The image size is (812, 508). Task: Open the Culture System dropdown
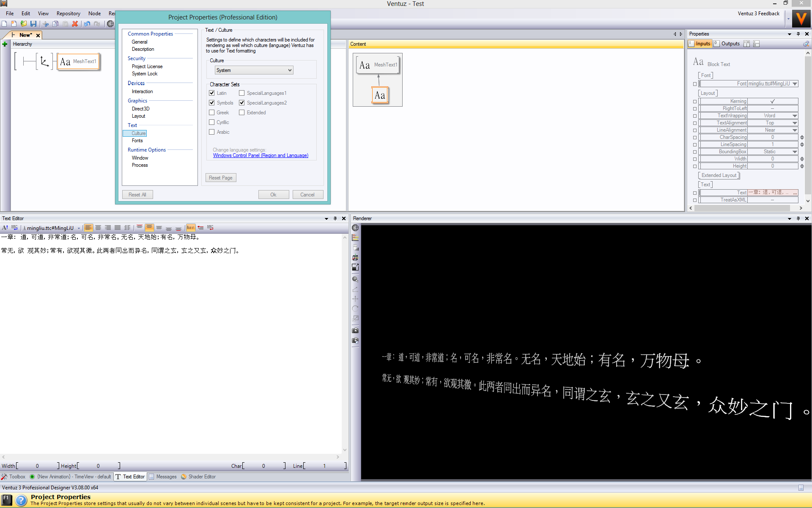[254, 70]
